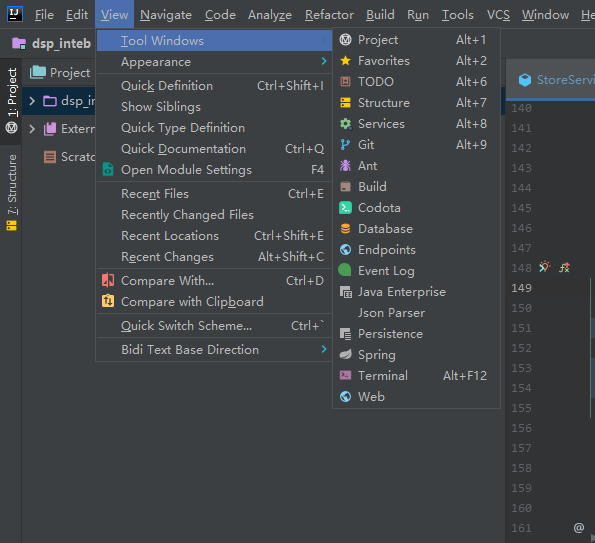595x543 pixels.
Task: Choose Recent Locations entry
Action: 214,236
